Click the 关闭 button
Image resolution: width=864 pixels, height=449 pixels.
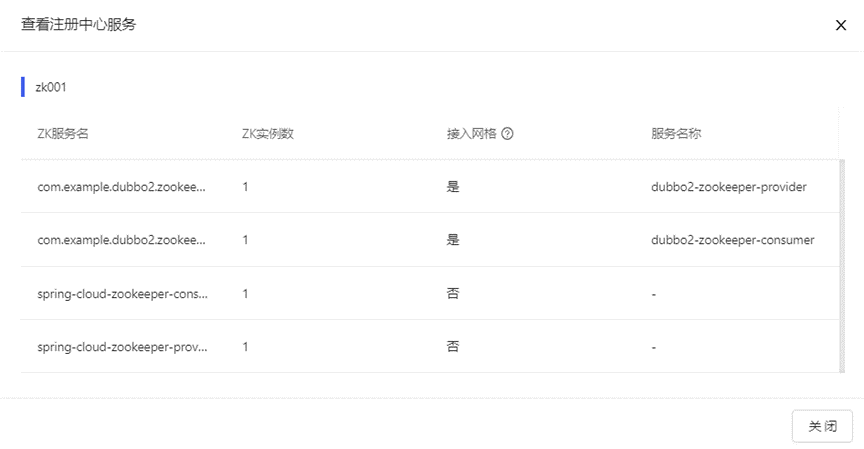click(x=822, y=426)
